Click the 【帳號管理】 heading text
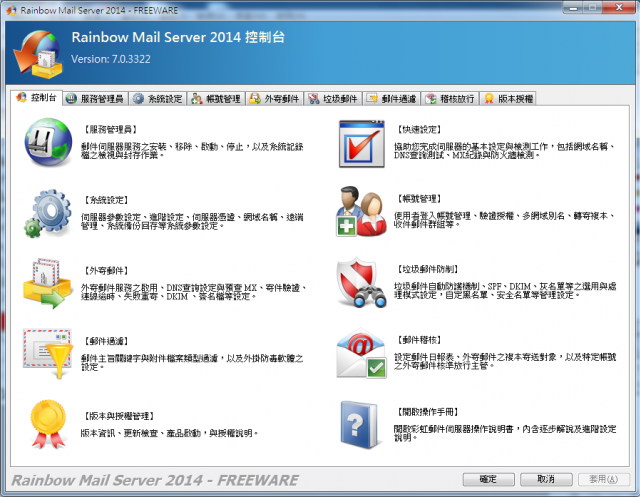This screenshot has height=497, width=640. (x=420, y=199)
